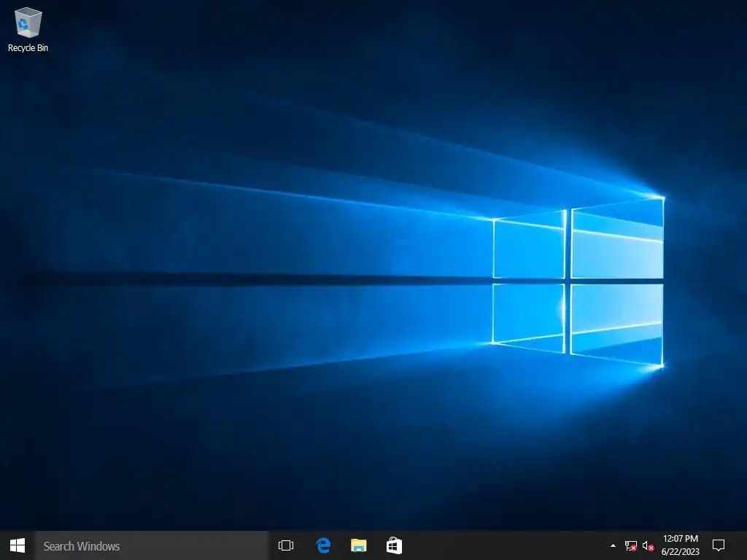Launch Microsoft Edge from the taskbar
The width and height of the screenshot is (747, 560).
tap(323, 545)
